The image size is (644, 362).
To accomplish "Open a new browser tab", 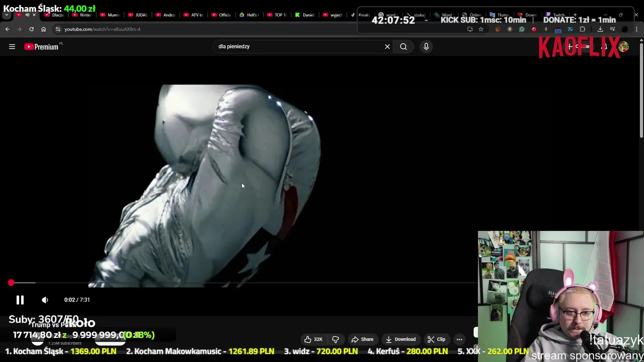I will click(x=575, y=15).
